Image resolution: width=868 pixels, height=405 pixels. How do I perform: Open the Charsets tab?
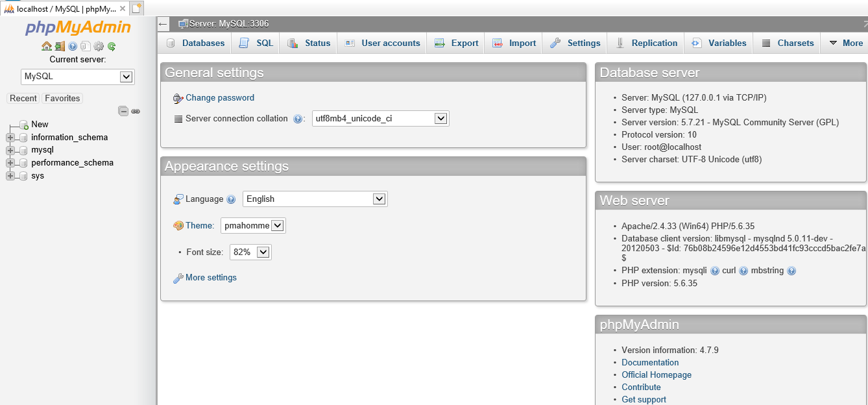(787, 43)
